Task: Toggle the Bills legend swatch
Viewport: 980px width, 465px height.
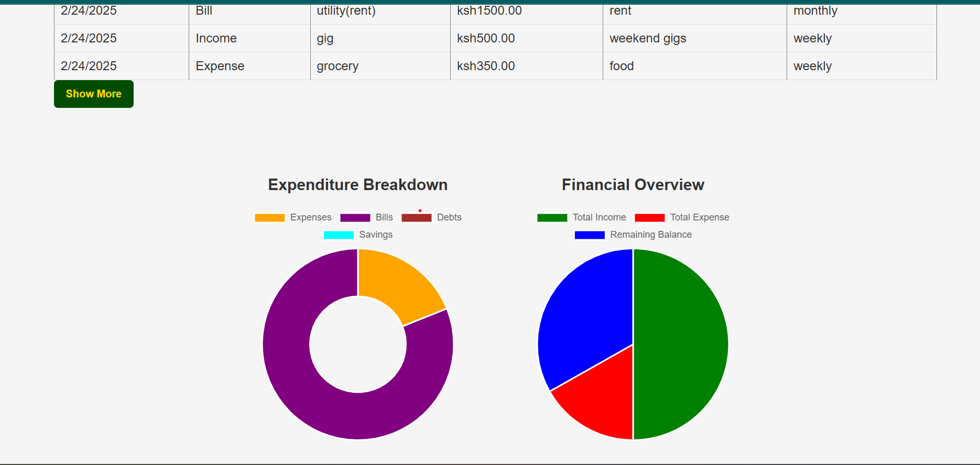Action: 355,218
